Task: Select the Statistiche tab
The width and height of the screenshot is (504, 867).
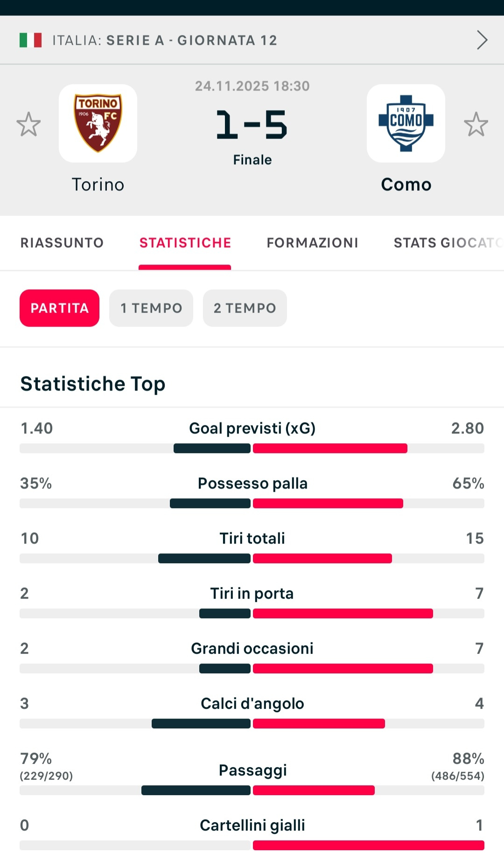Action: pos(185,243)
